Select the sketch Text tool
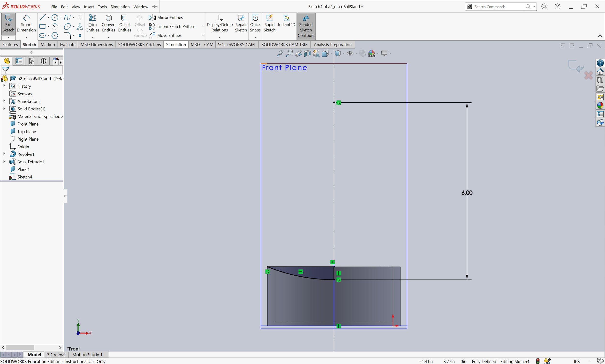Image resolution: width=605 pixels, height=364 pixels. click(x=80, y=26)
